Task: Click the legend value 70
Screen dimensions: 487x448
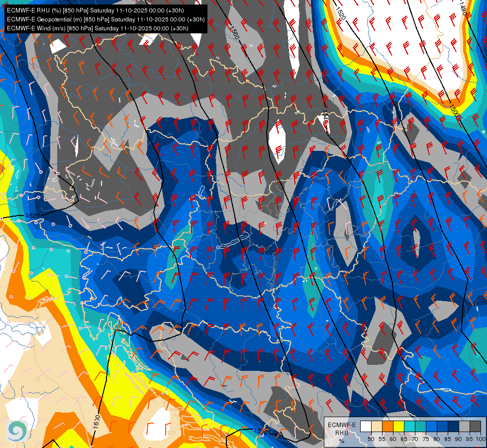Action: 415,439
